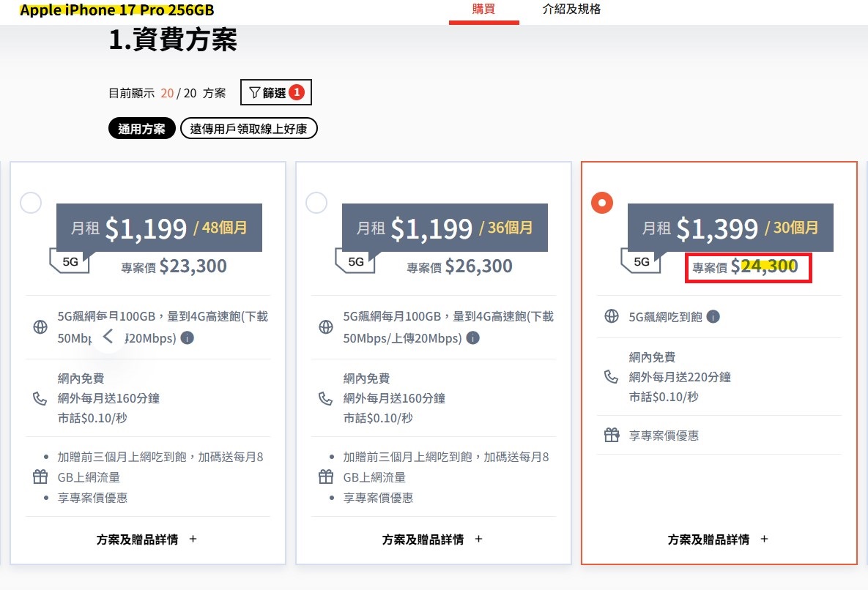
Task: Click 享專案價優惠 bullet in 36個月 card
Action: point(378,498)
